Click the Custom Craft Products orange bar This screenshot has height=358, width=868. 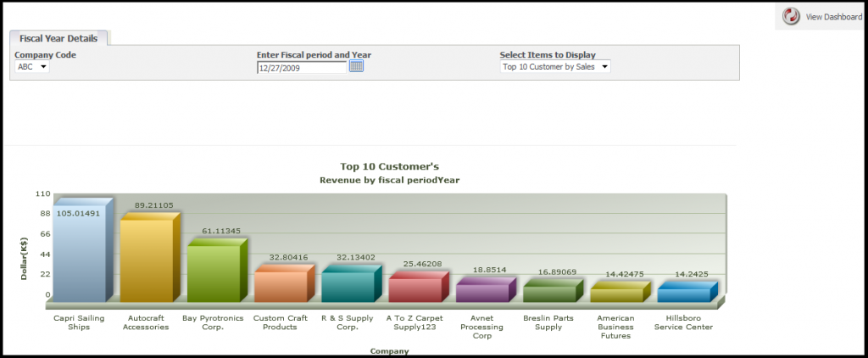[280, 286]
